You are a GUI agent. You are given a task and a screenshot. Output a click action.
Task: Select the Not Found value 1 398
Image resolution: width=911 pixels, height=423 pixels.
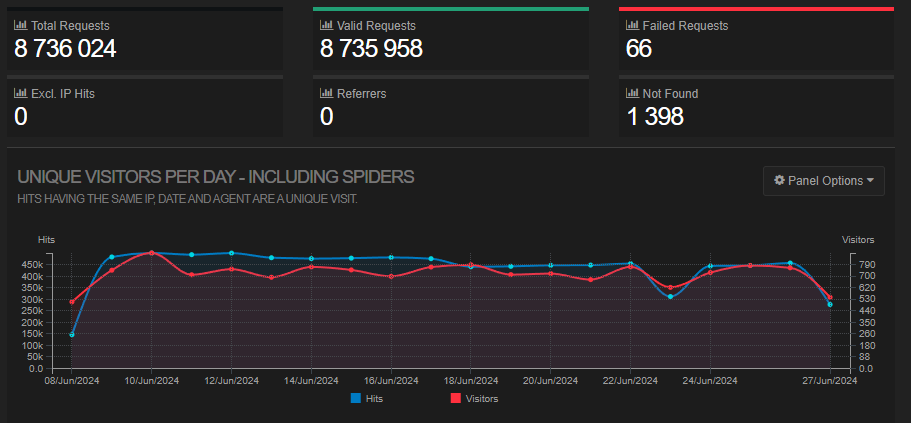pyautogui.click(x=655, y=117)
